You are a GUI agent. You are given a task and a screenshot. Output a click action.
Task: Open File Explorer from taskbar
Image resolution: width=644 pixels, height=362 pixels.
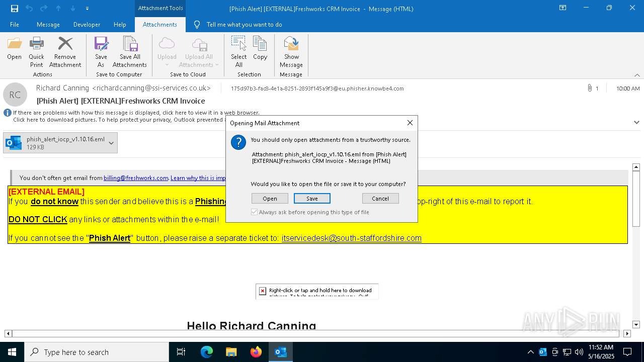(x=231, y=352)
